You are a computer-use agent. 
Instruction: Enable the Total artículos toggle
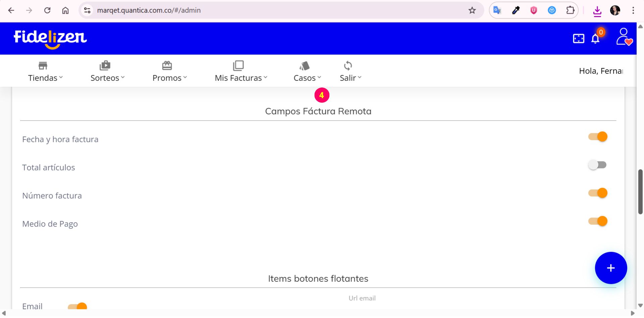[x=597, y=165]
